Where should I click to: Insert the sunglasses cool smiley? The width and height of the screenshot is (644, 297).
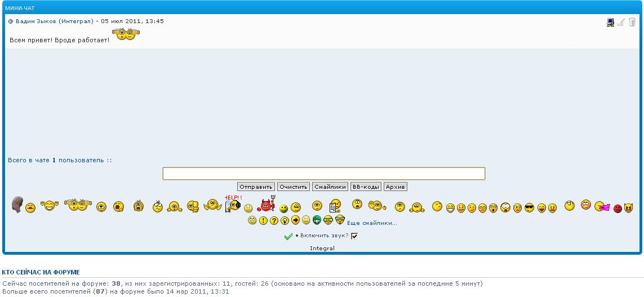coord(529,207)
